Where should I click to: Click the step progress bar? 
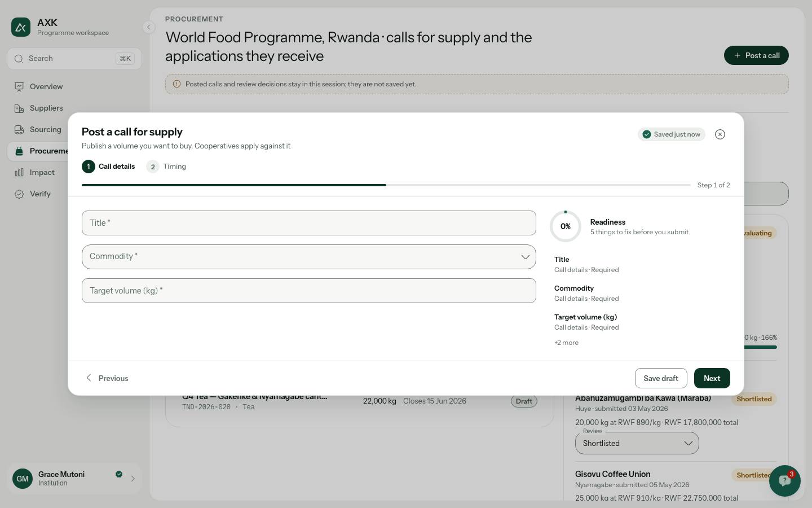(x=386, y=185)
